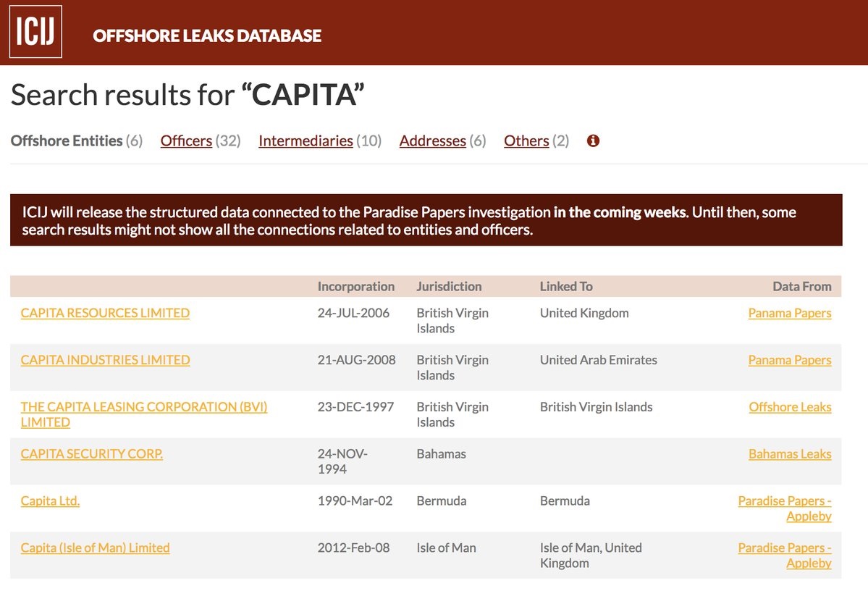Viewport: 868px width, 591px height.
Task: Open Panama Papers link for Capita Resources
Action: coord(789,313)
